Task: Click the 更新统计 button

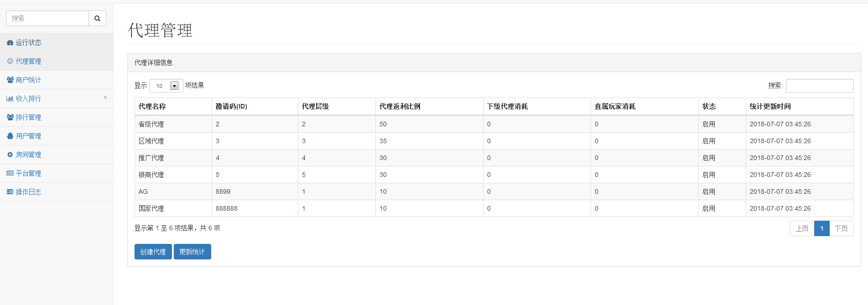Action: [x=192, y=252]
